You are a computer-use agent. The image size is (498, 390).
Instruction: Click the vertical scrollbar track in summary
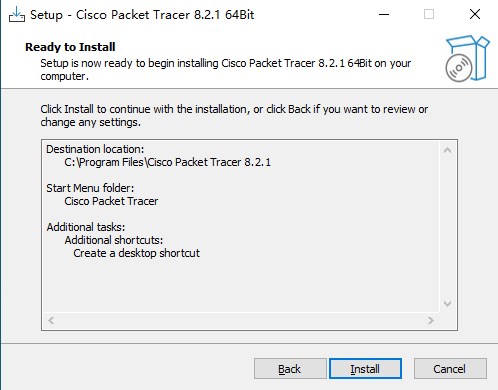(x=447, y=227)
